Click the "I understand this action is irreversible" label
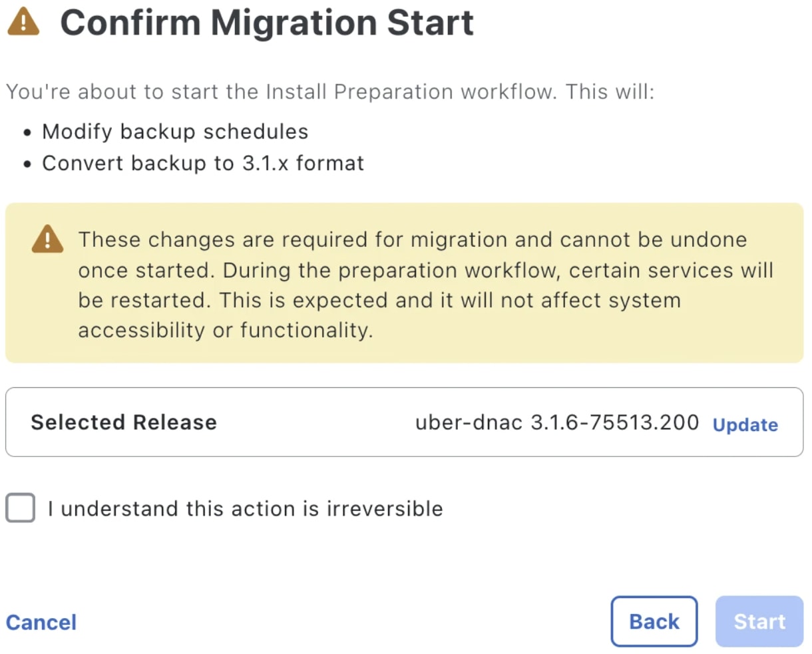812x654 pixels. (245, 509)
